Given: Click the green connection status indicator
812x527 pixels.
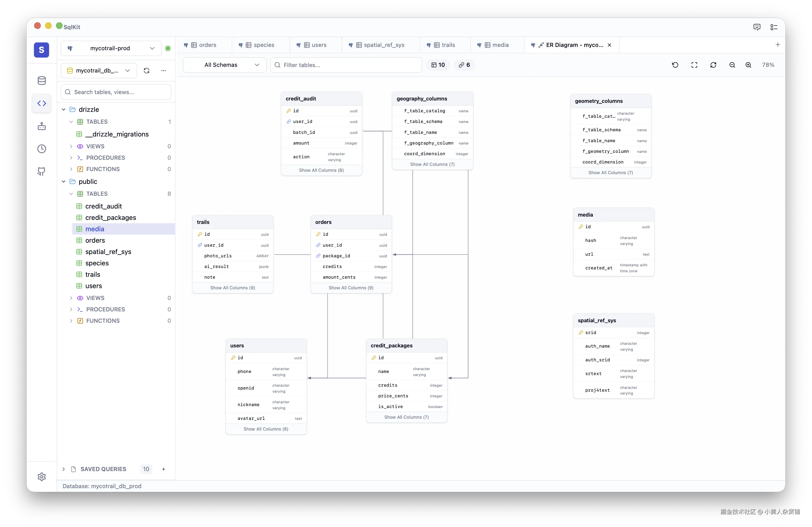Looking at the screenshot, I should 168,48.
